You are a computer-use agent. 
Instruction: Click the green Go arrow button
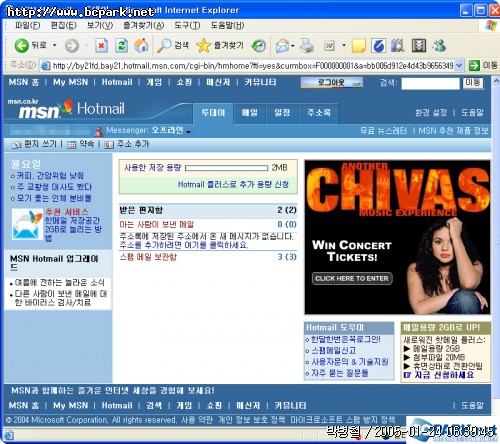tap(474, 65)
